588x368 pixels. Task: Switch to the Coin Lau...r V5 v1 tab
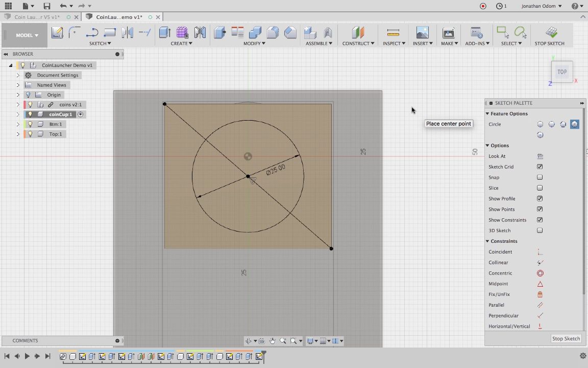click(x=37, y=17)
